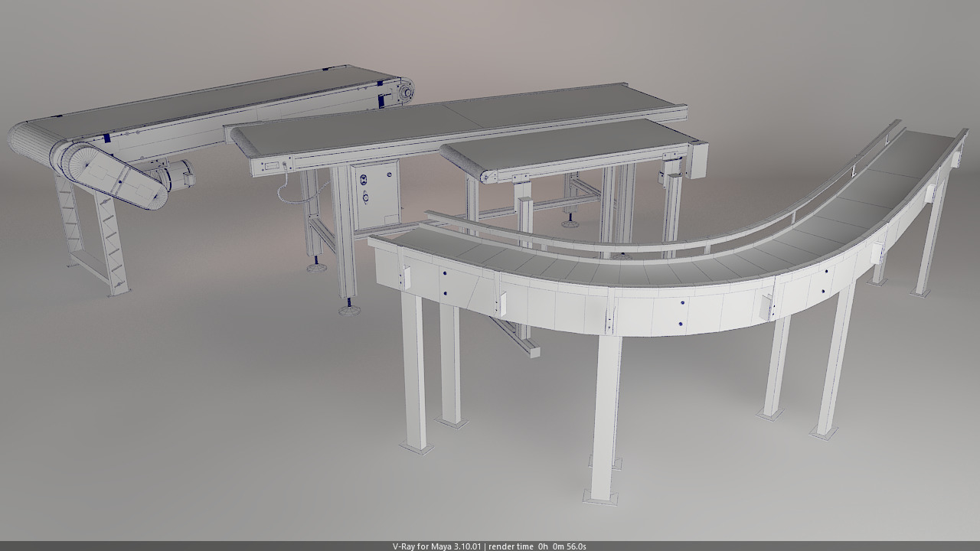
Task: Click the end pulley of the rear conveyor
Action: (404, 92)
